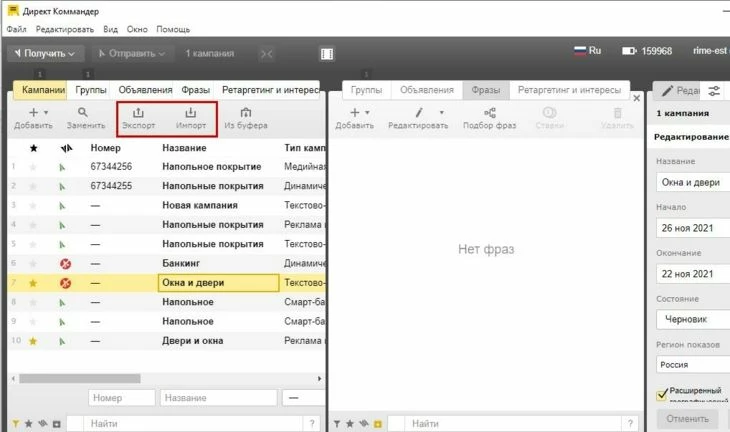The image size is (730, 432).
Task: Click the panel layout icon in top bar
Action: point(327,54)
